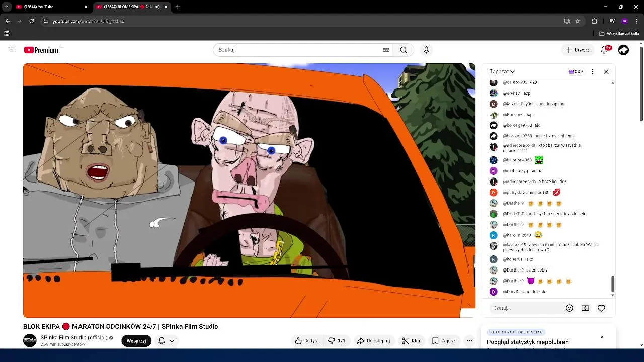644x362 pixels.
Task: Click the Wesprzyj support button
Action: (x=136, y=340)
